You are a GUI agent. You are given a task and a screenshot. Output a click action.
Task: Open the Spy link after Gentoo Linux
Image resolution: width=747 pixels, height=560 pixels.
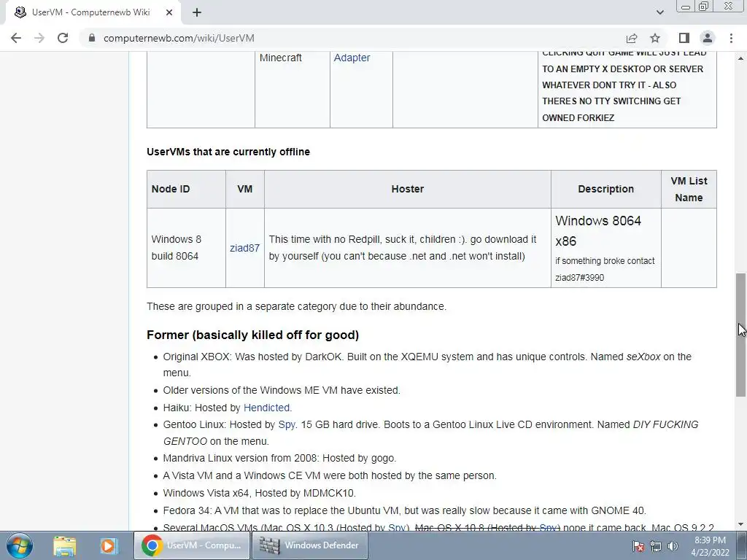pos(286,424)
